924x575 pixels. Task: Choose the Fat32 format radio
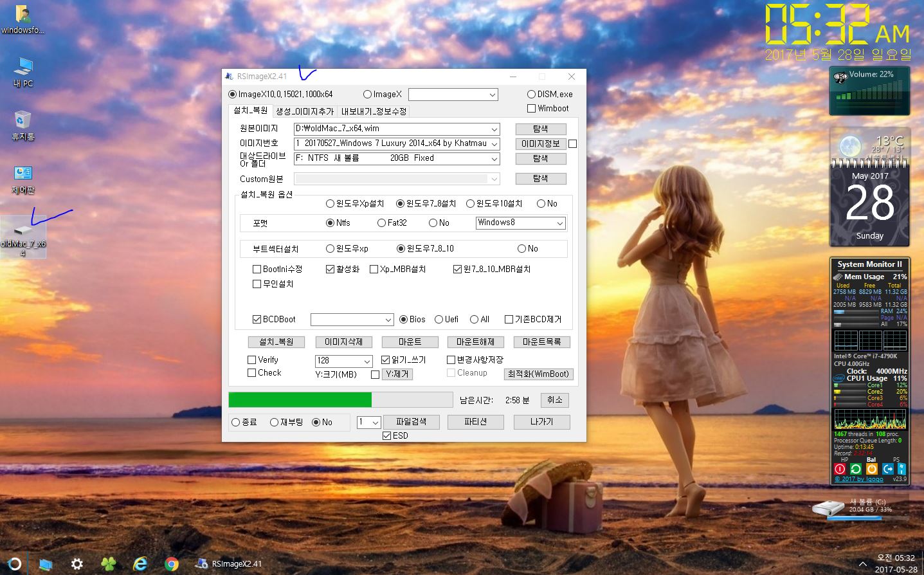click(x=381, y=223)
